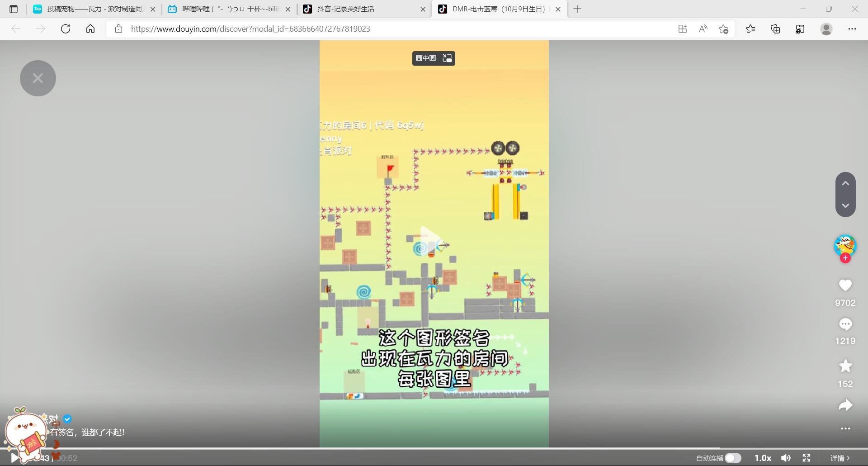Play the video using bottom play button

[14, 458]
